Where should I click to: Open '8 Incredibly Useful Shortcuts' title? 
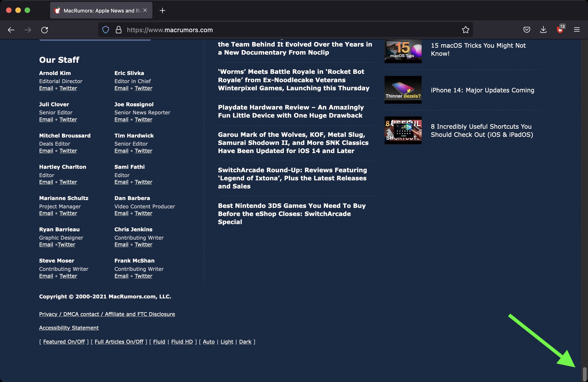(x=482, y=130)
